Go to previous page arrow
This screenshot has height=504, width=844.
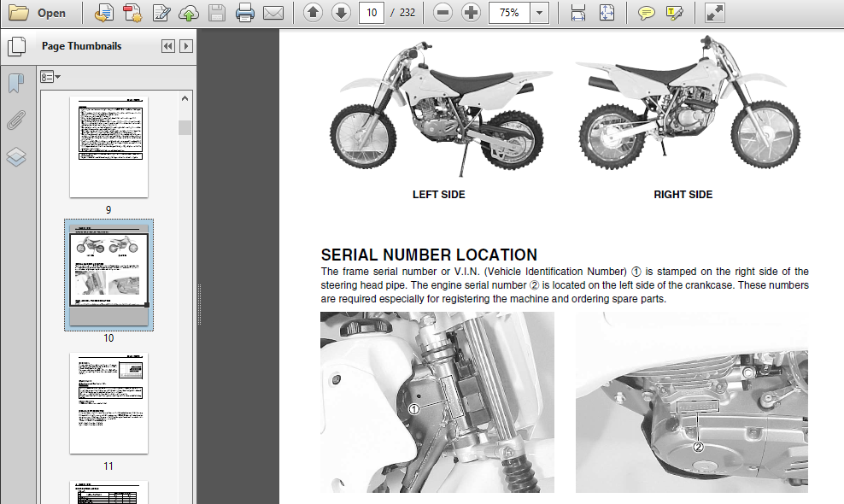coord(313,12)
